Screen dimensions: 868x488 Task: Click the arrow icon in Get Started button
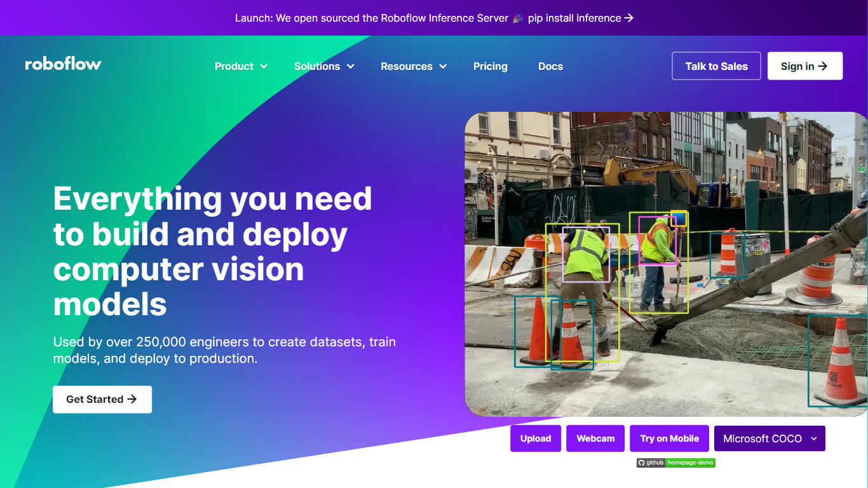click(x=132, y=399)
